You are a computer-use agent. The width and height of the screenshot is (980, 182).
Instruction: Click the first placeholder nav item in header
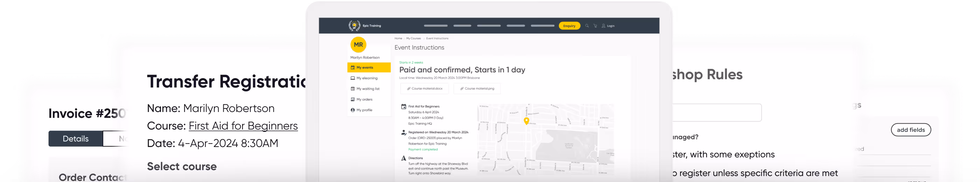pyautogui.click(x=436, y=26)
